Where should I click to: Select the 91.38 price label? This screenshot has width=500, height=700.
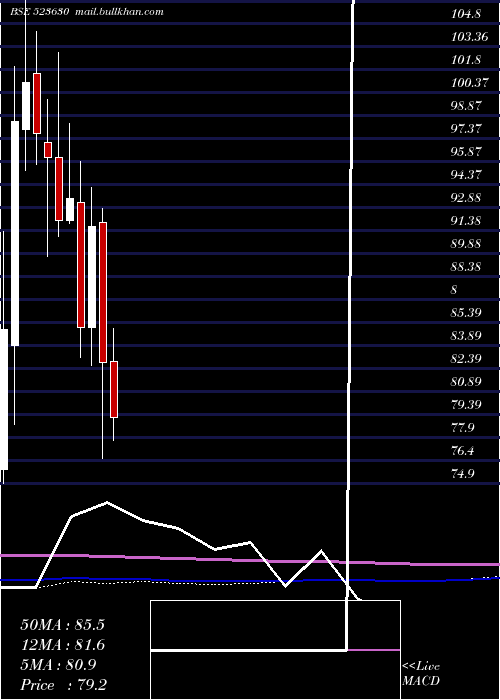(x=466, y=221)
